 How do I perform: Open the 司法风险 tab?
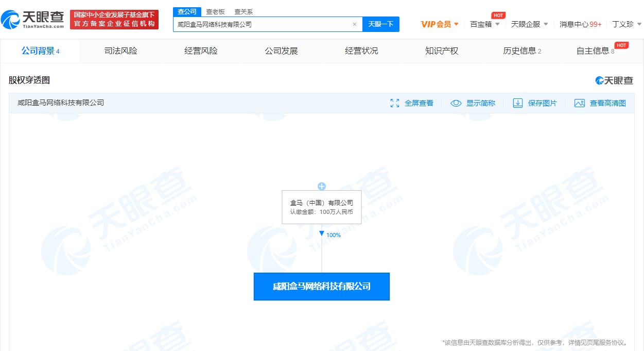pos(120,51)
